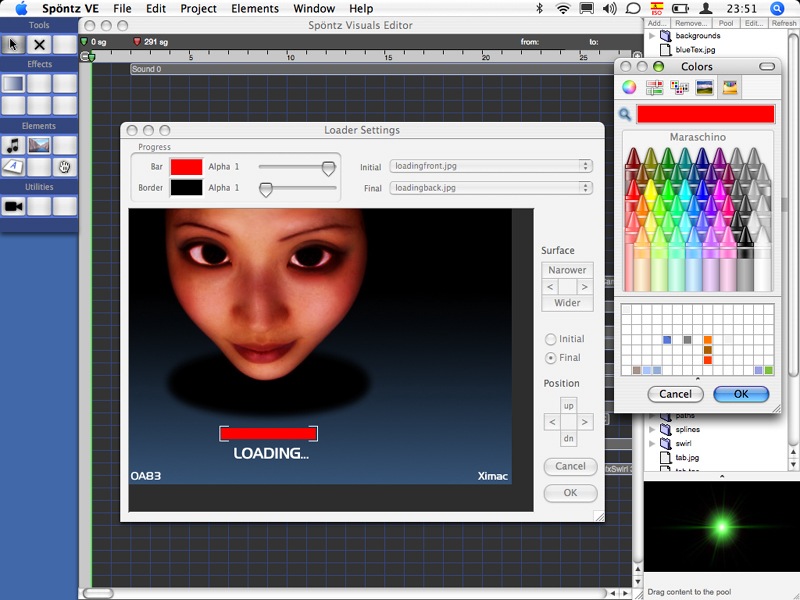The height and width of the screenshot is (600, 800).
Task: Click the red Bar color swatch
Action: click(186, 167)
